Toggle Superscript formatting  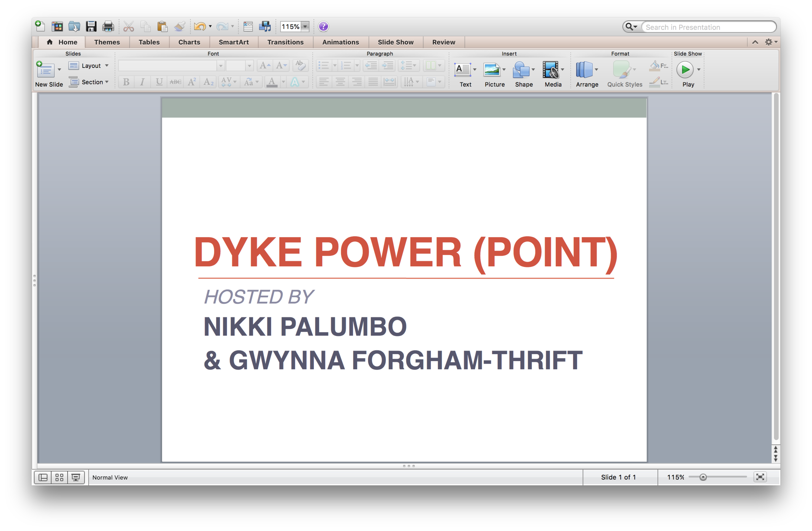[192, 82]
